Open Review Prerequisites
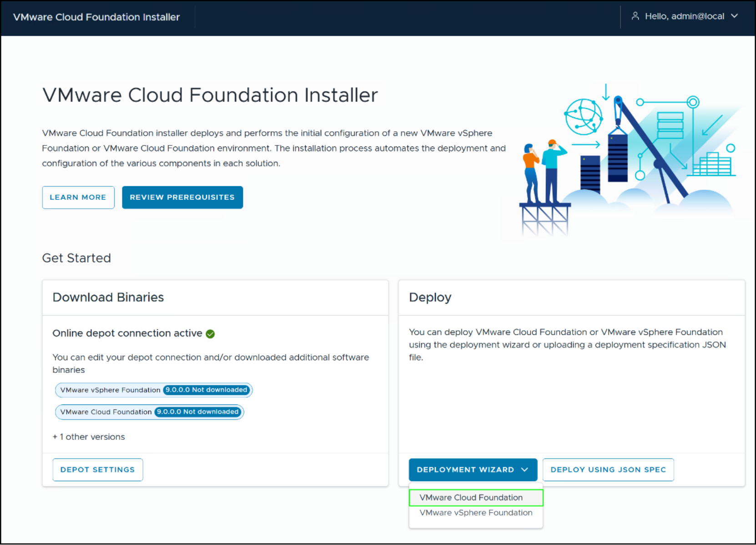This screenshot has height=545, width=756. click(x=182, y=197)
